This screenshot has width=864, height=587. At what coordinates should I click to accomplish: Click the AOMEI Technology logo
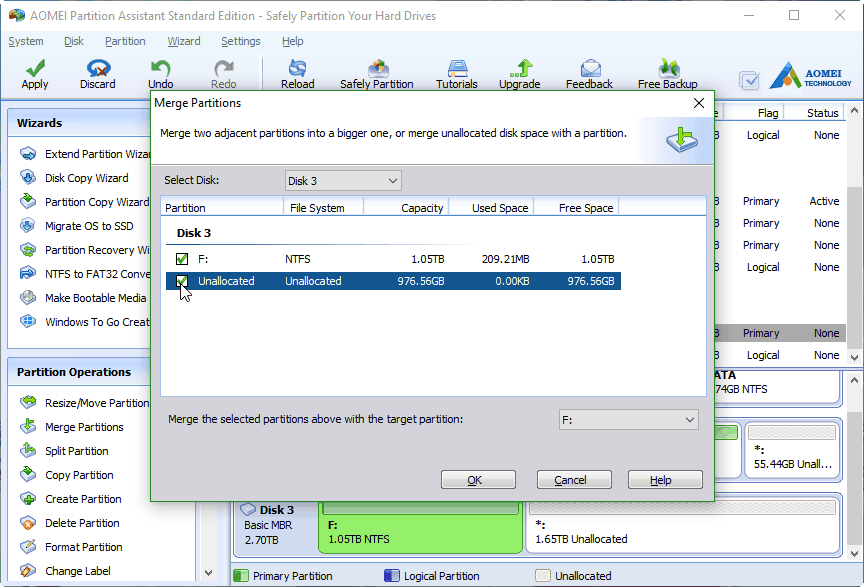(811, 76)
